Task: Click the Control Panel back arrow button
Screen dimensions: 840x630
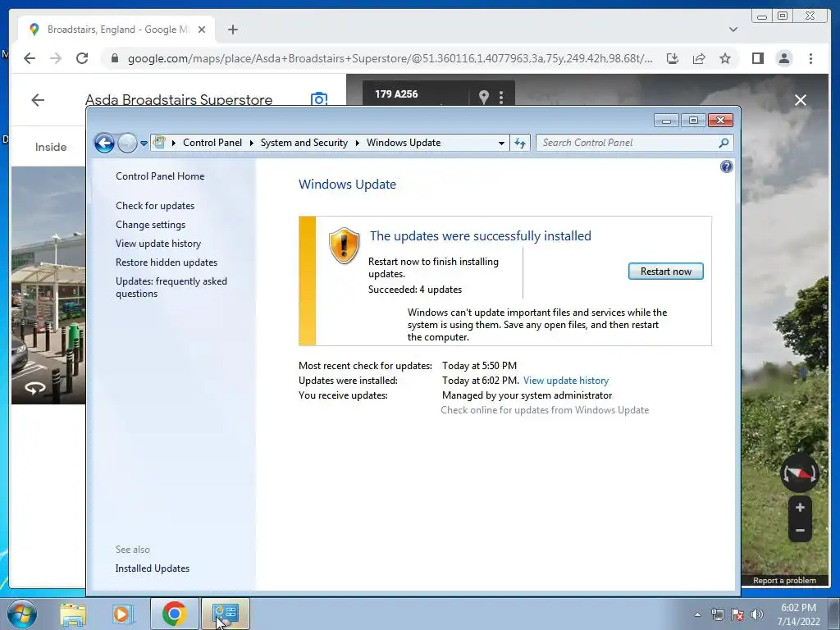Action: pos(104,143)
